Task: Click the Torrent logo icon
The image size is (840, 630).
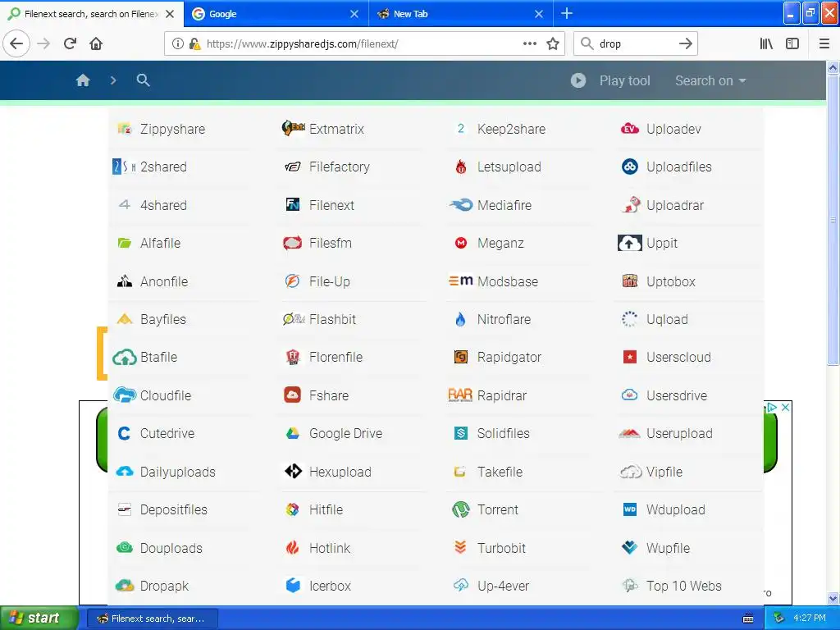Action: [x=461, y=509]
